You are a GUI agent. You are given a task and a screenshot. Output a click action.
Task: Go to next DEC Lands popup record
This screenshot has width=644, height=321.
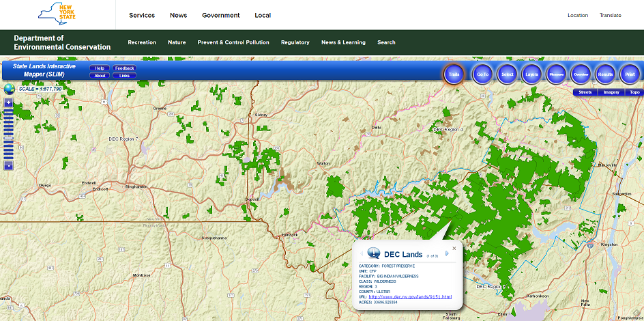pyautogui.click(x=448, y=253)
